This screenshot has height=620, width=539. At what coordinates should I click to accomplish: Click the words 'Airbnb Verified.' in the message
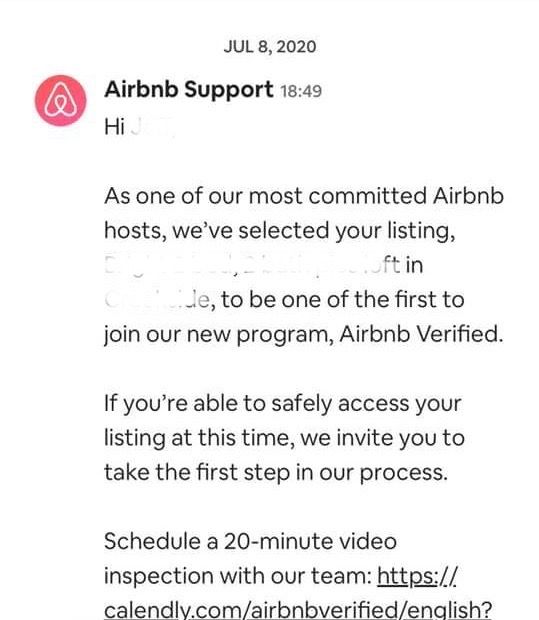pos(421,334)
